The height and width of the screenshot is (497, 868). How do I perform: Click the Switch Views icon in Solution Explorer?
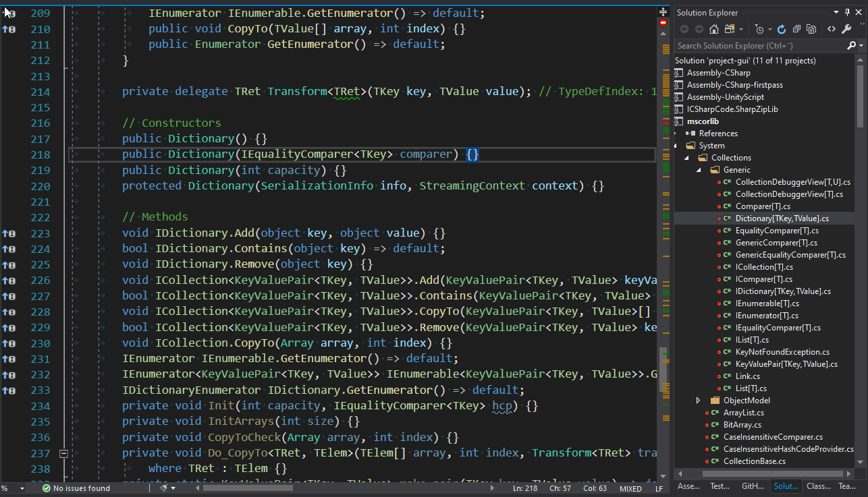(x=730, y=28)
